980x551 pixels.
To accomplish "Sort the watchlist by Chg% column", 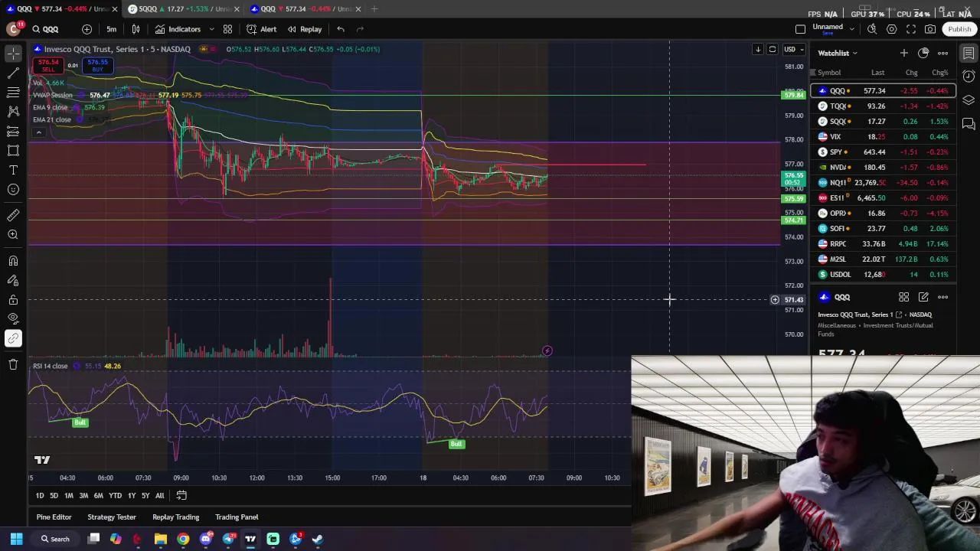I will point(939,73).
